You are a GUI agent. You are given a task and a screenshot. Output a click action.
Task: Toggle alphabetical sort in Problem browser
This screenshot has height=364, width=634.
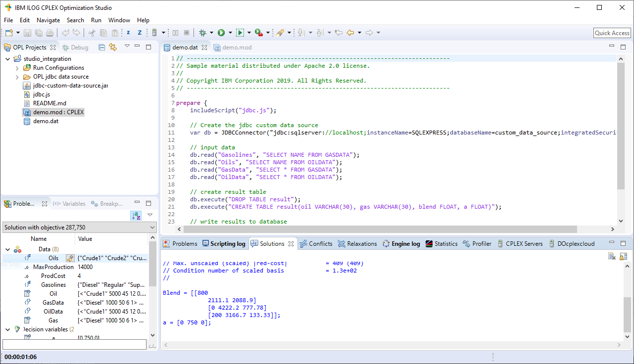click(x=136, y=216)
